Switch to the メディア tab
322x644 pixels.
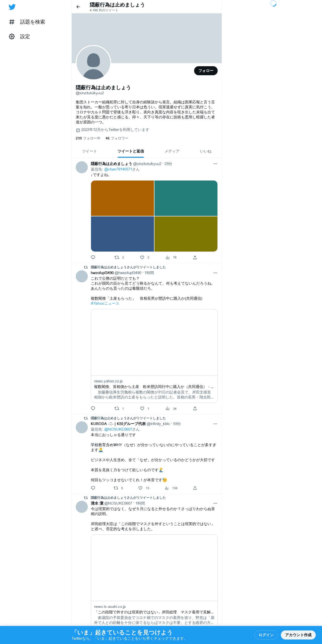172,151
